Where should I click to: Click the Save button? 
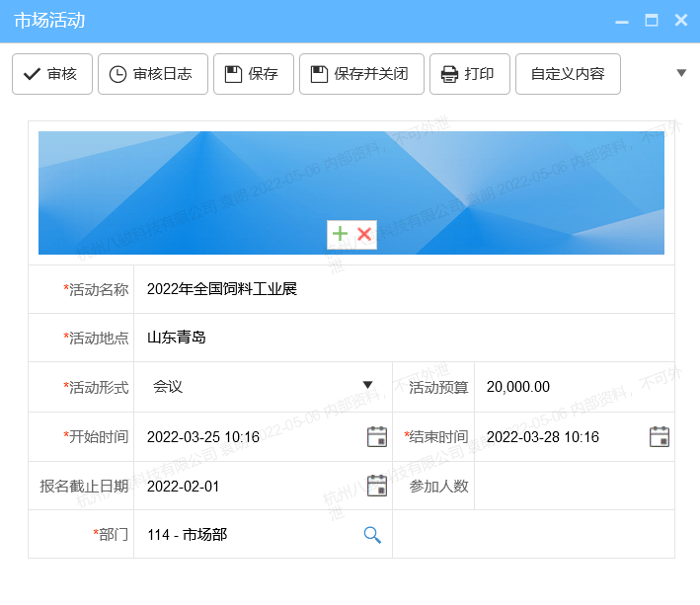click(x=253, y=74)
